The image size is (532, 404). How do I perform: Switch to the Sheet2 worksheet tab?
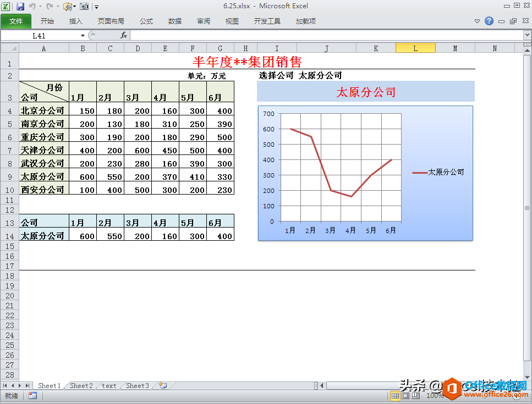(81, 385)
